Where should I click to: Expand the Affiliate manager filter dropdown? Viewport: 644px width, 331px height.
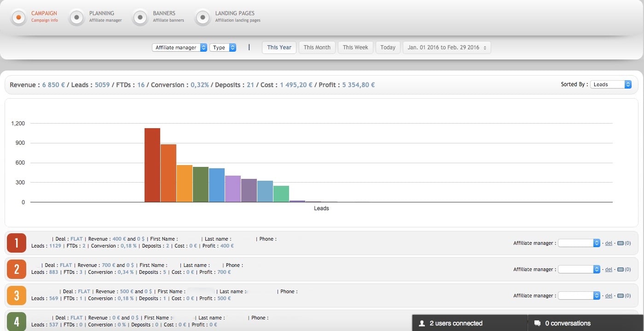tap(179, 47)
